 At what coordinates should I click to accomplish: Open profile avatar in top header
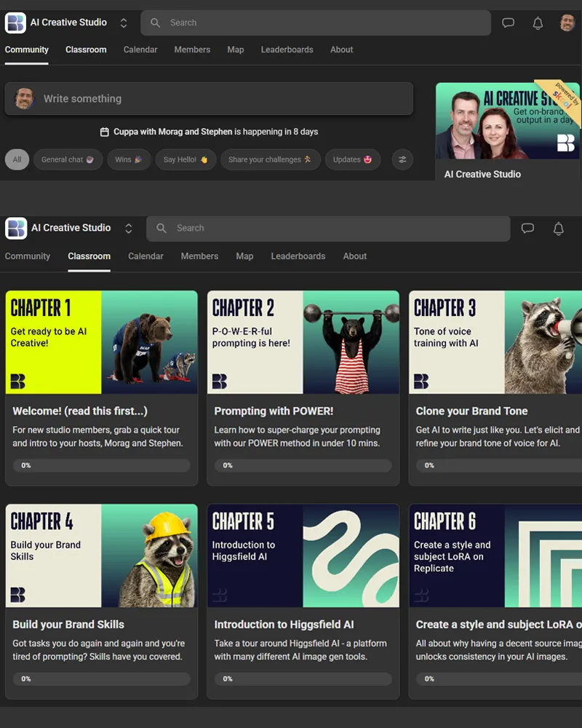567,23
